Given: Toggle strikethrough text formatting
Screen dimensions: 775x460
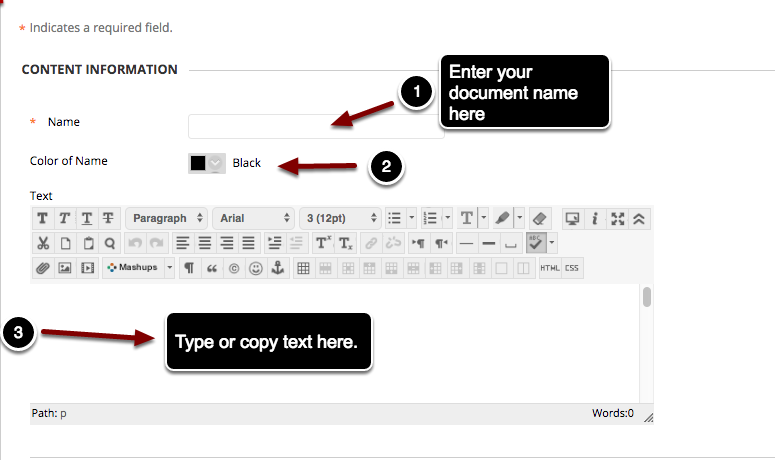Looking at the screenshot, I should pos(108,218).
